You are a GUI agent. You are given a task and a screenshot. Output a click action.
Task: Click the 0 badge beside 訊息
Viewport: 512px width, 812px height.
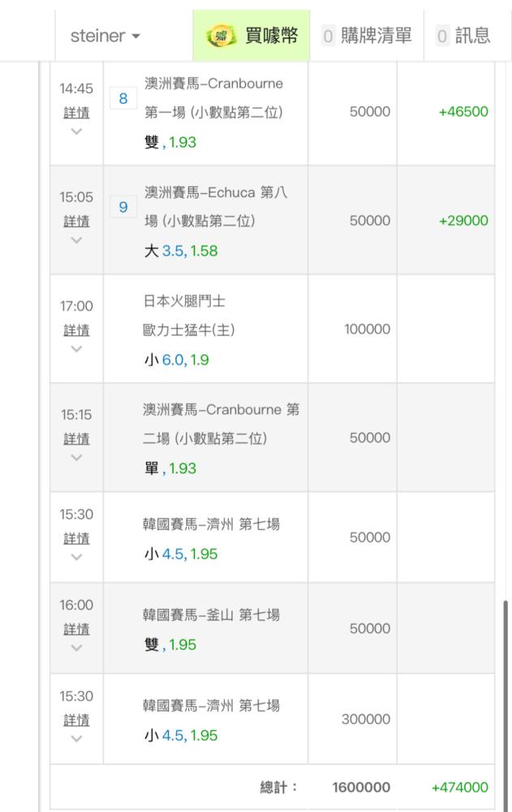(x=442, y=36)
